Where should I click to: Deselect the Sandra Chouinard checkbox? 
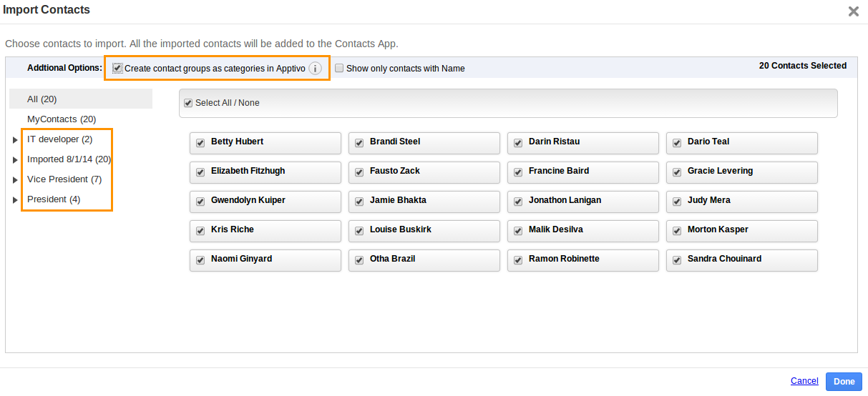[677, 259]
